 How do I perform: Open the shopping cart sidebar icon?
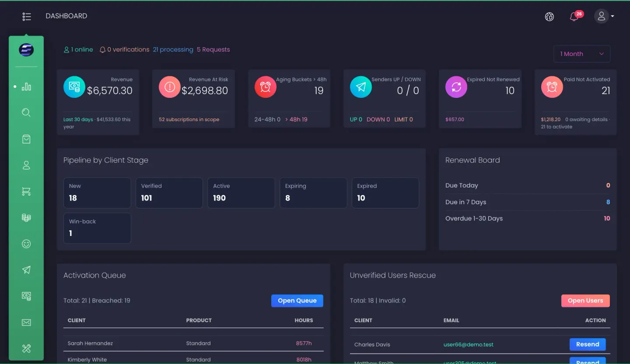pos(26,191)
